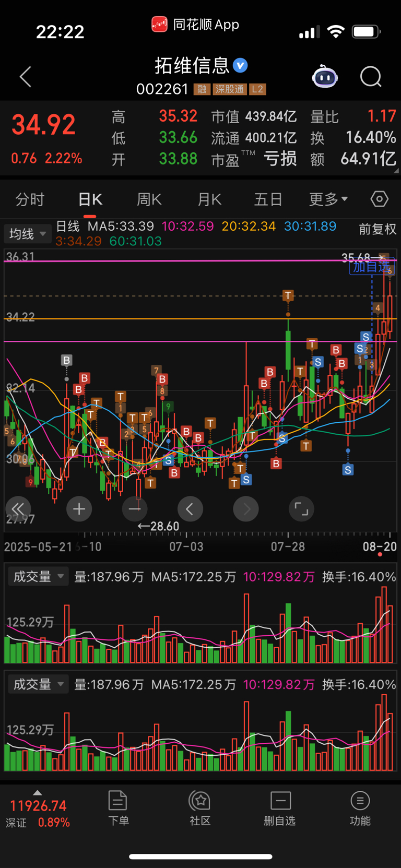401x868 pixels.
Task: Open 下单 order icon
Action: 118,808
